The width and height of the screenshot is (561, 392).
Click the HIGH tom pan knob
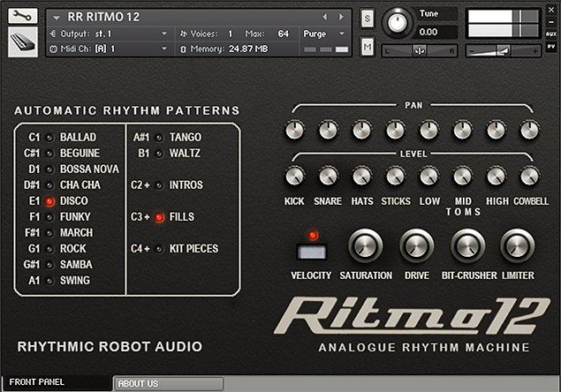[497, 130]
